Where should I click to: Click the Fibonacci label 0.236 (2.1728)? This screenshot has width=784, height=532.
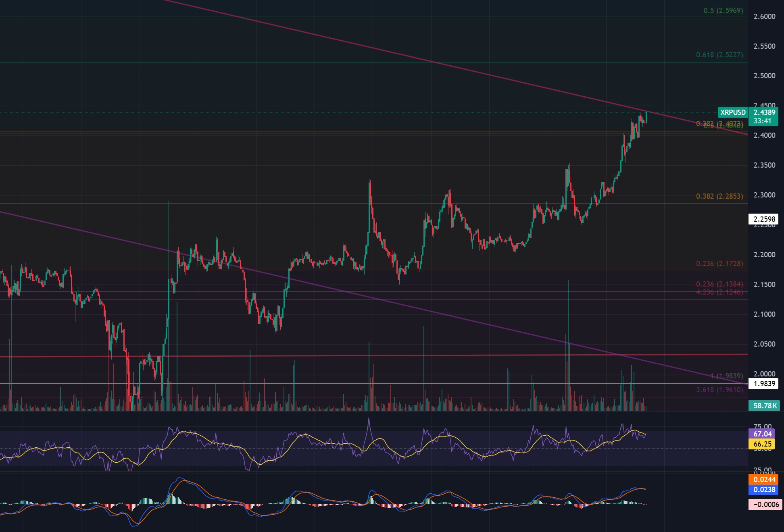click(719, 264)
